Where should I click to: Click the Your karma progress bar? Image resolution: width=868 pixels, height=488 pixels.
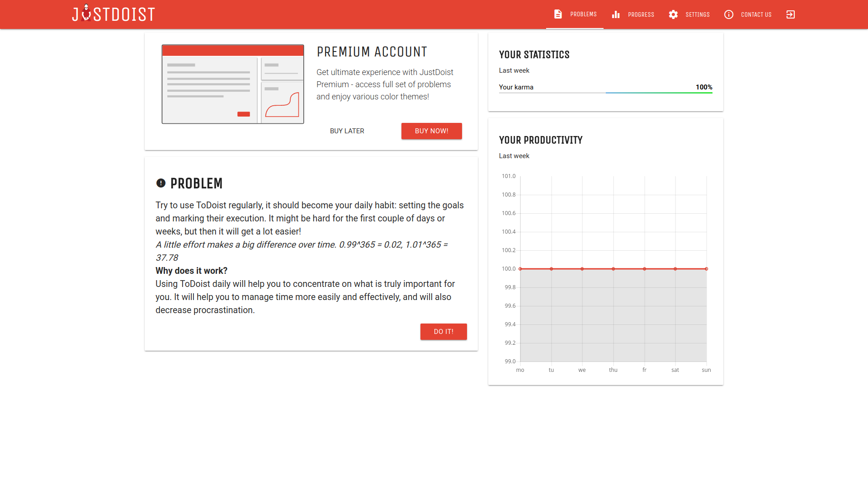tap(605, 93)
